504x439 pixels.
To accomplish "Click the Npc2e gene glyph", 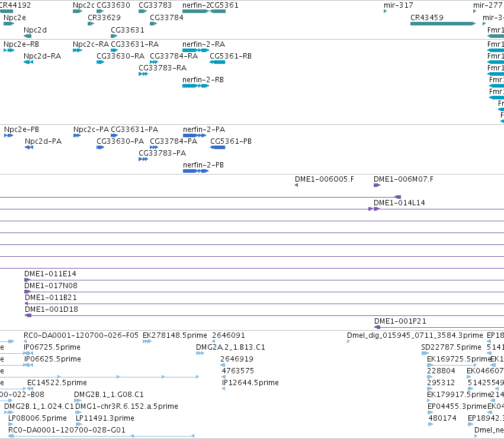I will [9, 24].
